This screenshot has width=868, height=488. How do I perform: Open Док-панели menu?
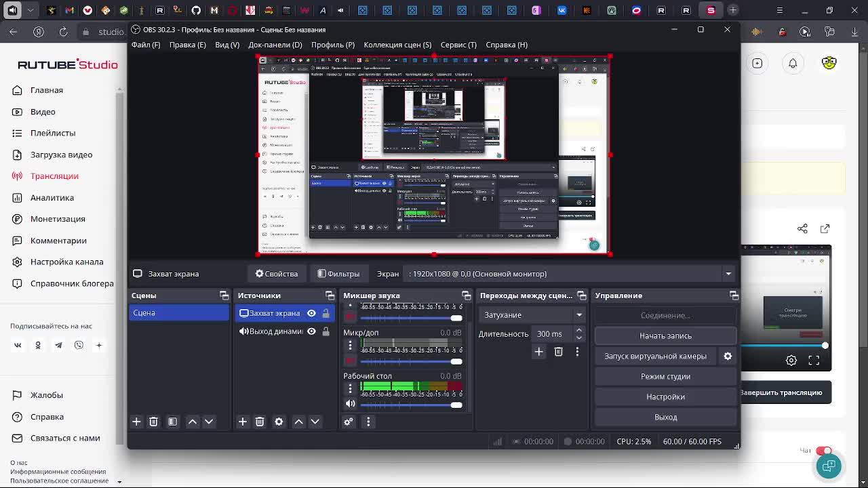click(275, 45)
